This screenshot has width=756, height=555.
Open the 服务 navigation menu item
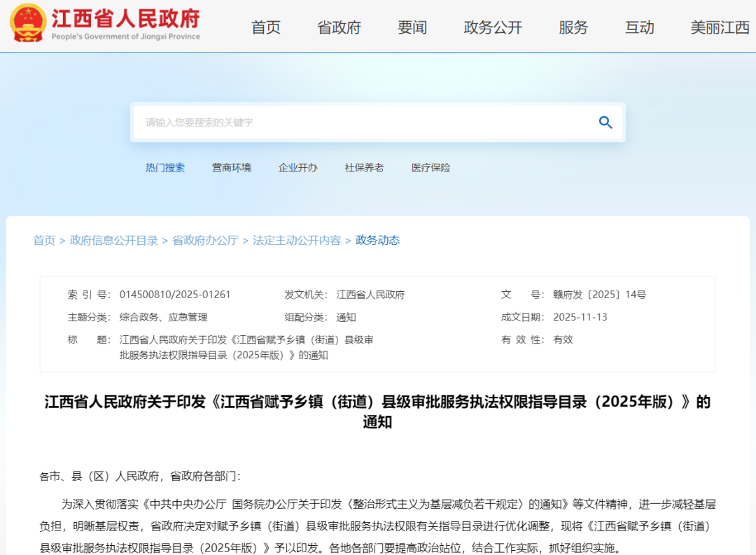coord(573,27)
